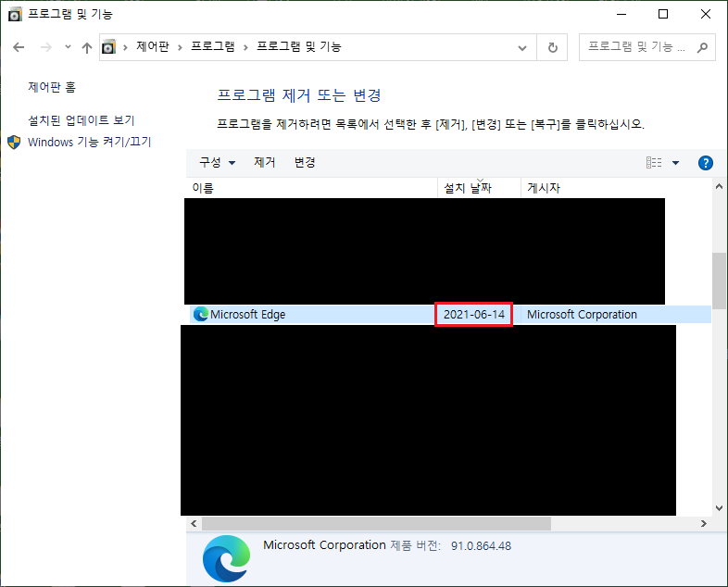The height and width of the screenshot is (587, 728).
Task: Minimize the 프로그램 및 기능 window
Action: coord(621,15)
